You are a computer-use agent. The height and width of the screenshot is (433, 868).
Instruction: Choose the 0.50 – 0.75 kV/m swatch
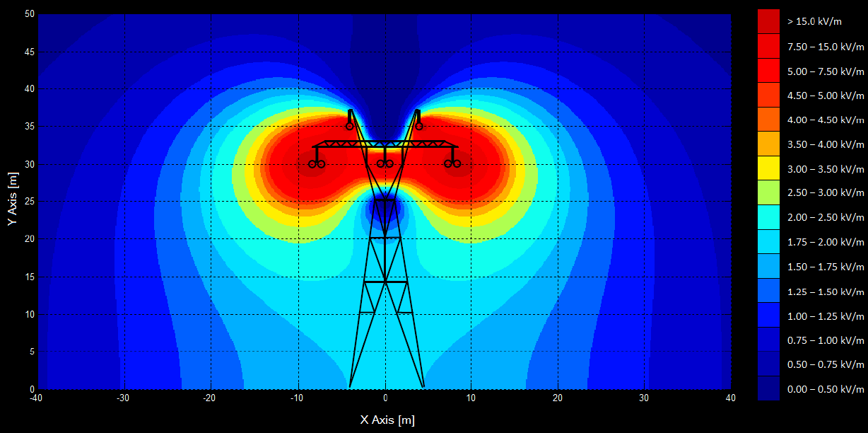[x=768, y=364]
